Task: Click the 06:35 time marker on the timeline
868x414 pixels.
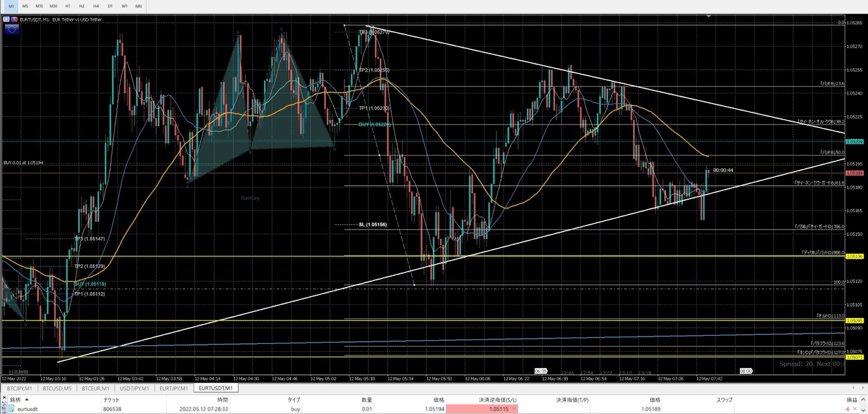Action: click(x=541, y=371)
